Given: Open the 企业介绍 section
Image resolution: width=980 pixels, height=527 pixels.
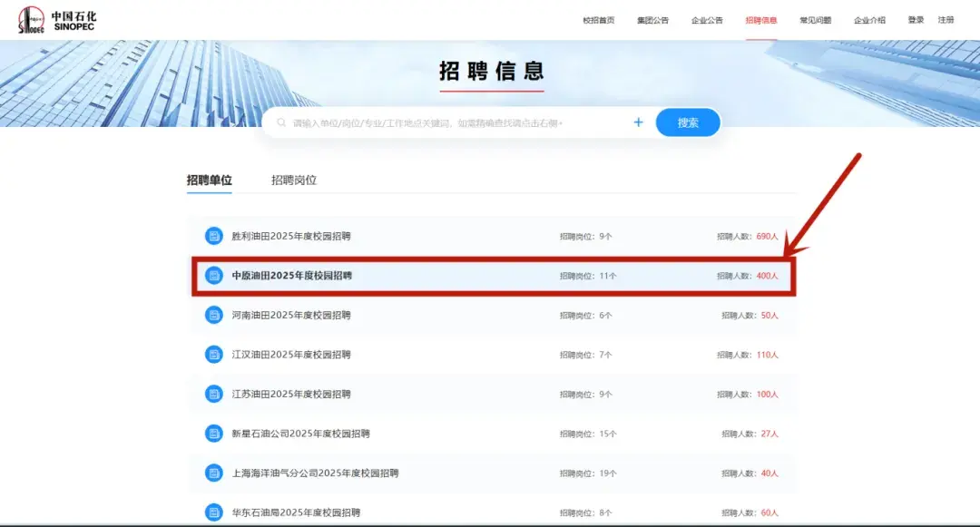Looking at the screenshot, I should point(868,19).
